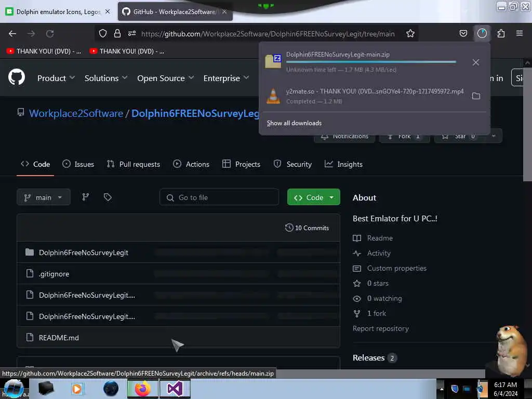
Task: Open the Firefox hamburger menu
Action: (519, 33)
